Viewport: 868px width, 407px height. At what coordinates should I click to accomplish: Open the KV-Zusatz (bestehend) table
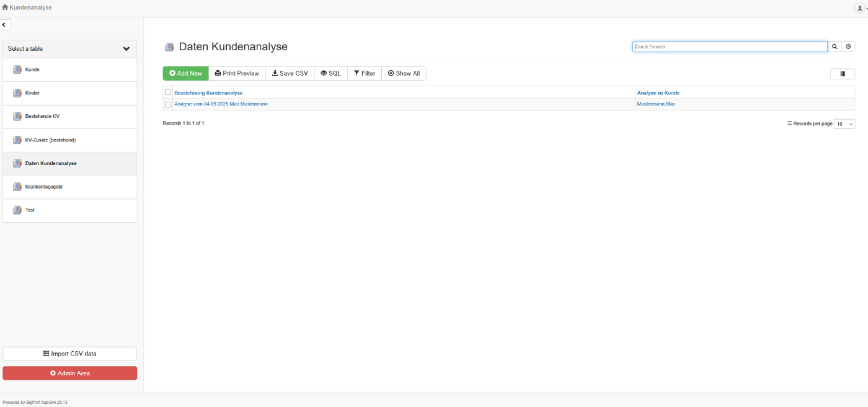point(70,141)
